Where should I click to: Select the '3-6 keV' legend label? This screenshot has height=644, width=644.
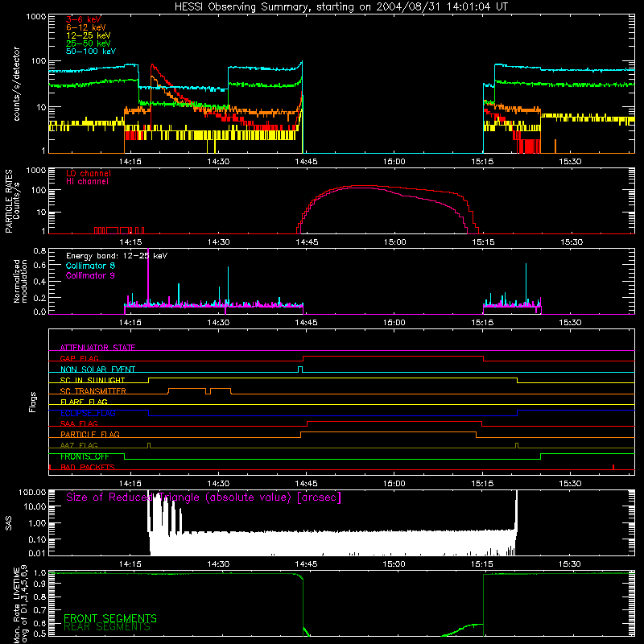point(84,19)
